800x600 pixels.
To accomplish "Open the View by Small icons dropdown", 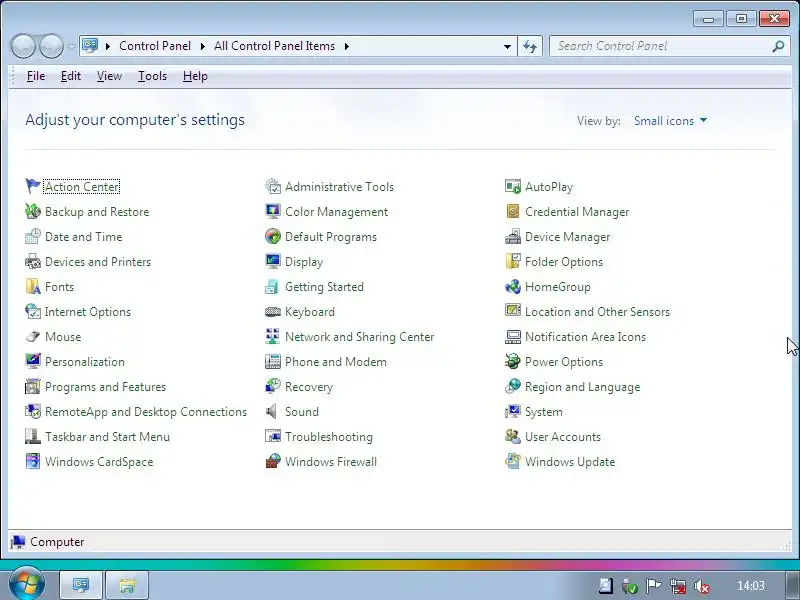I will (x=670, y=121).
